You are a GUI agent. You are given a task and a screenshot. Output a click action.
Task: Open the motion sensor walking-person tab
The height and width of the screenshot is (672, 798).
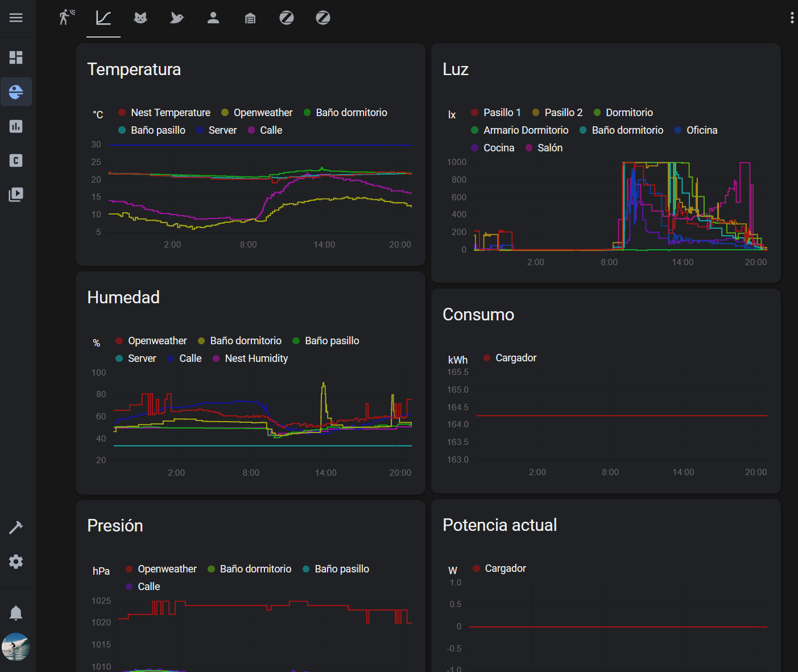pyautogui.click(x=67, y=18)
